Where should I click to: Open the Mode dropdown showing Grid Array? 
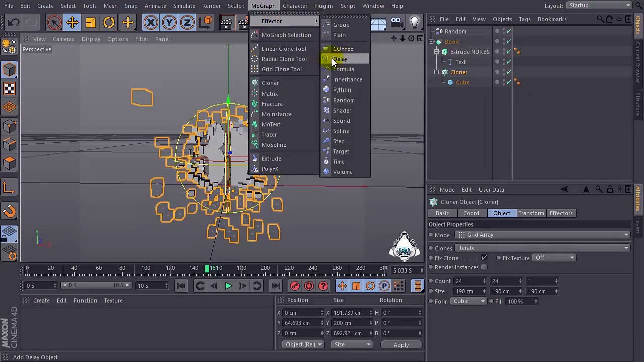click(x=542, y=235)
